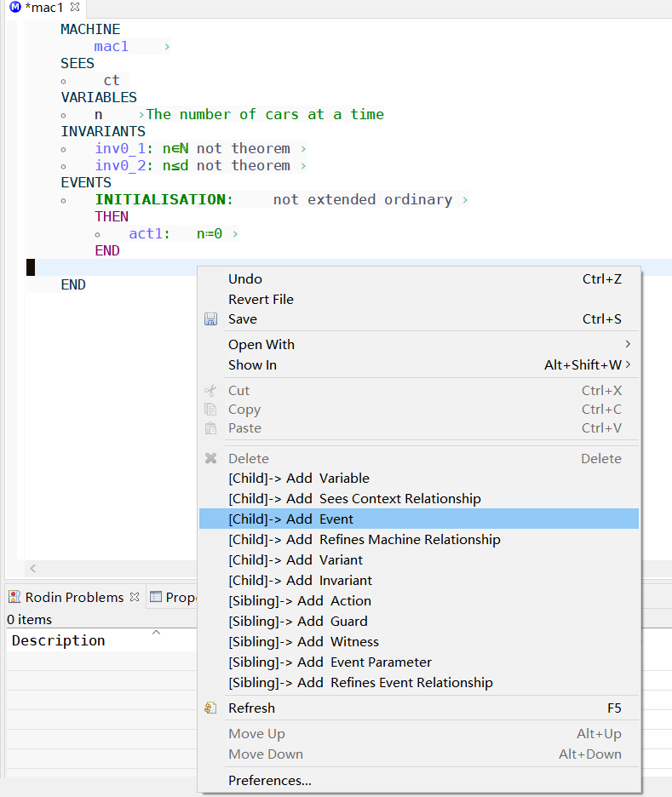
Task: Expand the Open With submenu
Action: point(419,345)
